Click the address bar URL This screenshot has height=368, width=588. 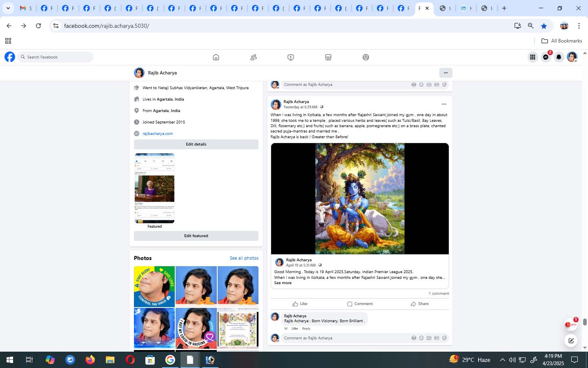pyautogui.click(x=107, y=26)
